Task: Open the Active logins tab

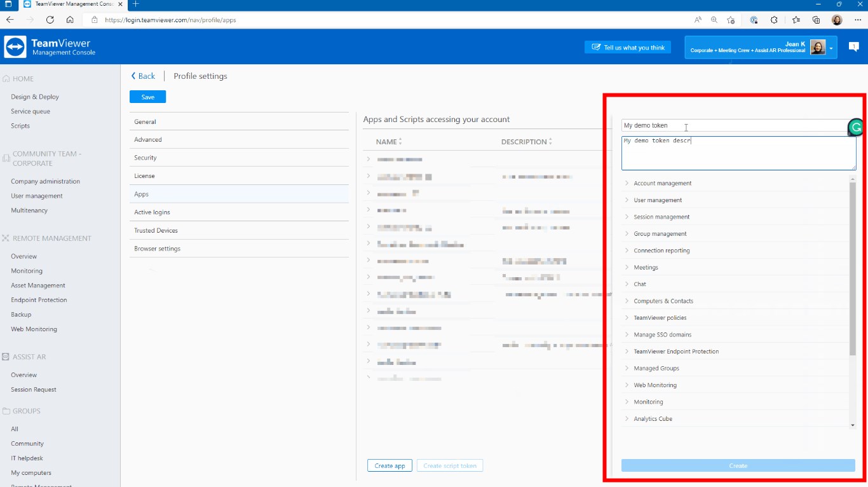Action: pos(239,212)
